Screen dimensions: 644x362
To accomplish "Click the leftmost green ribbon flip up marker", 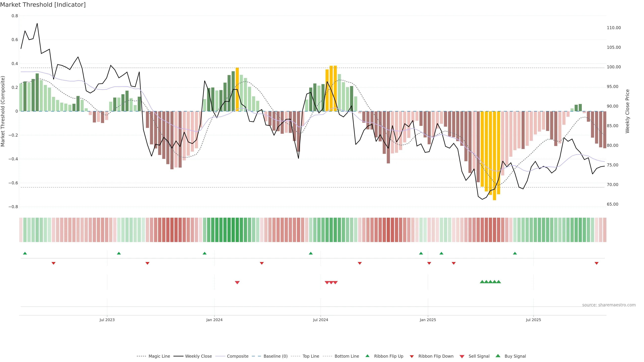I will (25, 253).
